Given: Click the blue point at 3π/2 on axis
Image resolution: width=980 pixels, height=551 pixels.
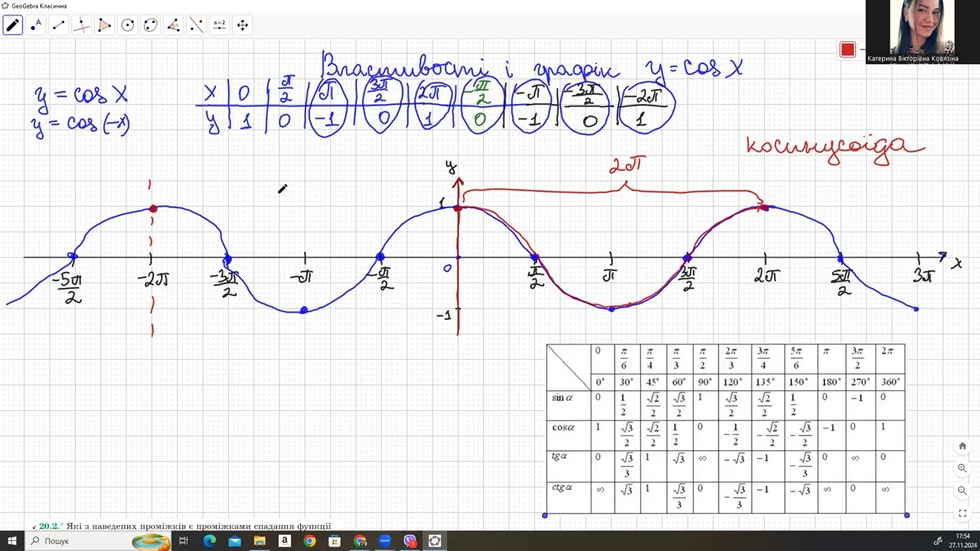Looking at the screenshot, I should point(688,258).
